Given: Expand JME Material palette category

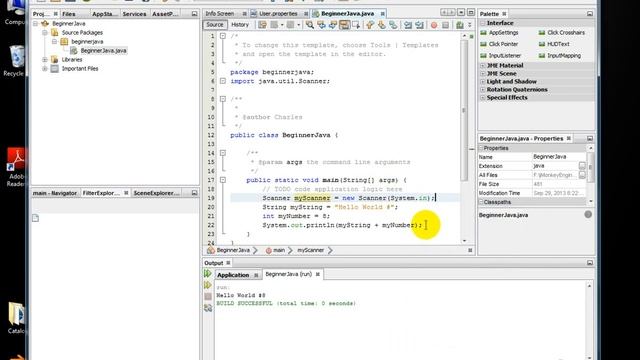Looking at the screenshot, I should click(x=483, y=66).
